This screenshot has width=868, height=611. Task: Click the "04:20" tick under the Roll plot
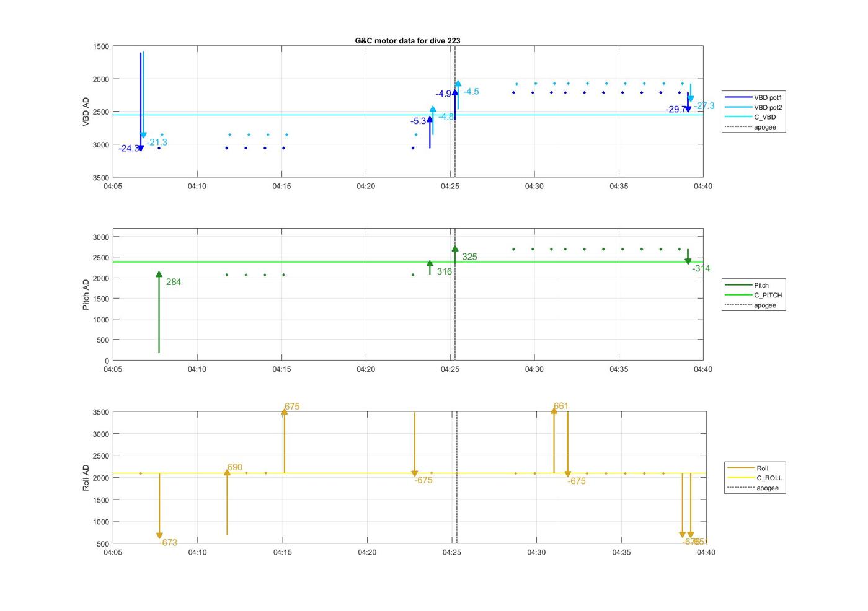(367, 552)
